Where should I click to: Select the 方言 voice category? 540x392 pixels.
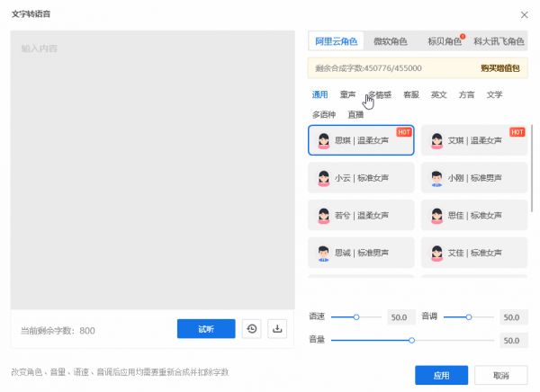(466, 94)
